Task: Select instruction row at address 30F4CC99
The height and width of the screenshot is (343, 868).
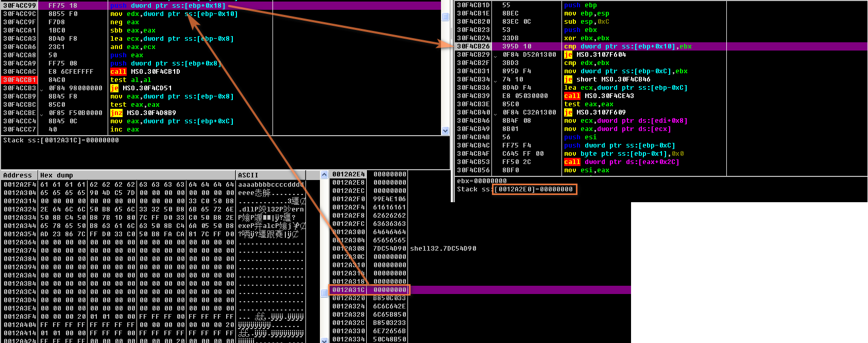Action: [x=221, y=6]
